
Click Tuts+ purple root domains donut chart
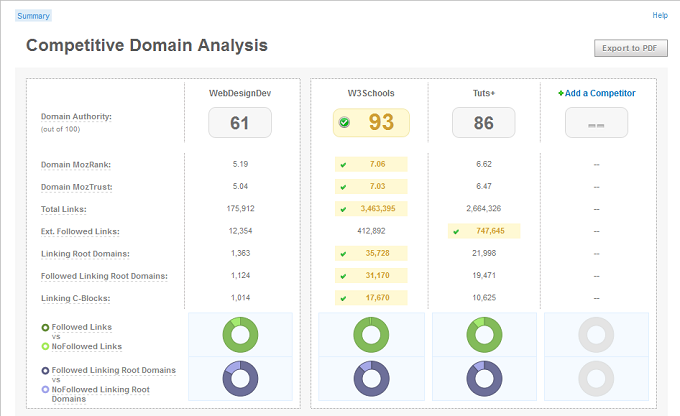pos(484,378)
